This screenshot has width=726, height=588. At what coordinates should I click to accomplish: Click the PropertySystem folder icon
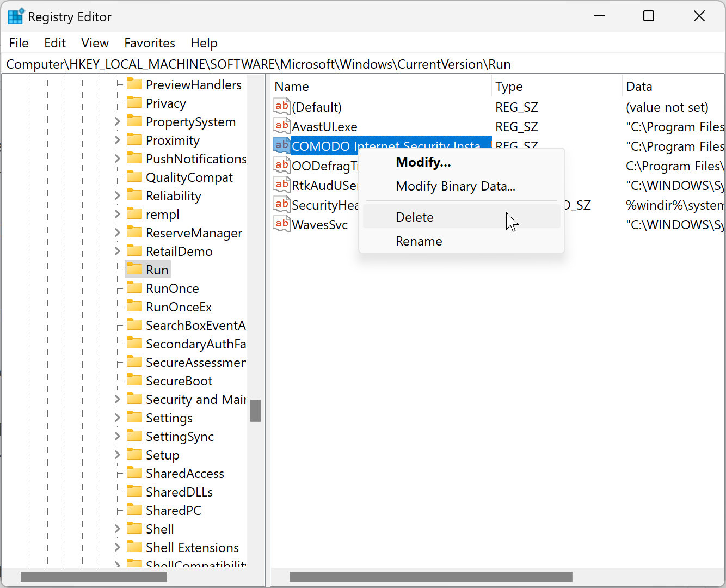134,121
